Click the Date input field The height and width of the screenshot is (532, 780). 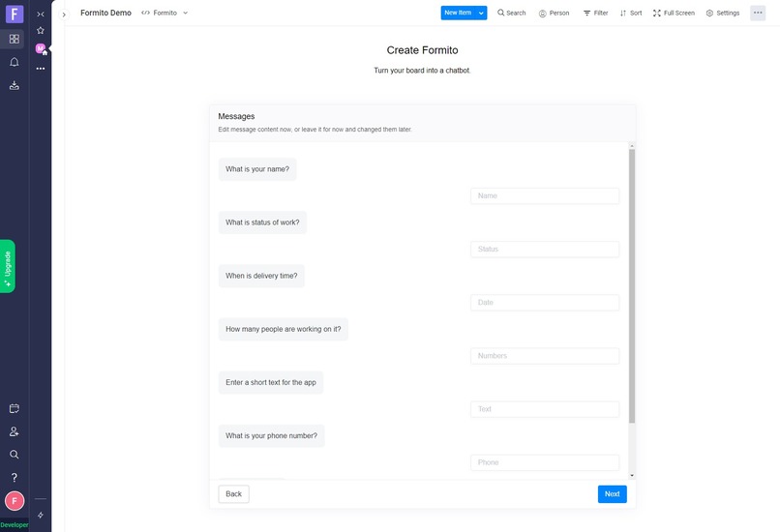tap(545, 303)
